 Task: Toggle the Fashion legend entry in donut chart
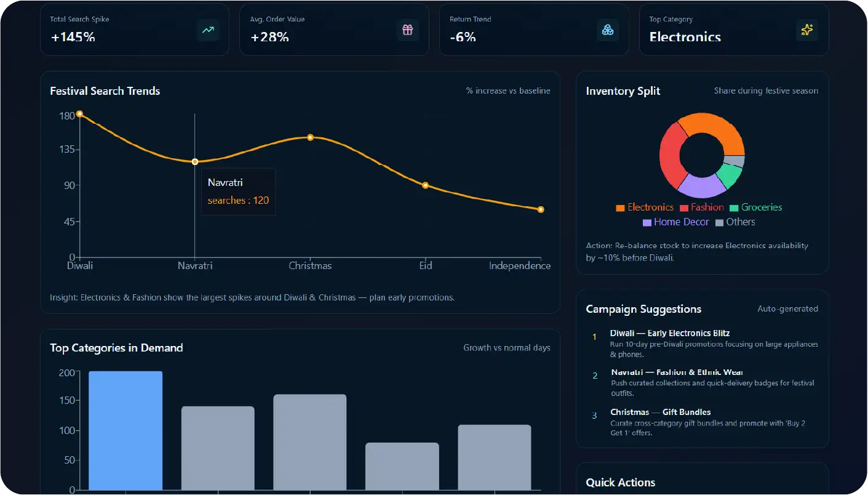(x=701, y=207)
